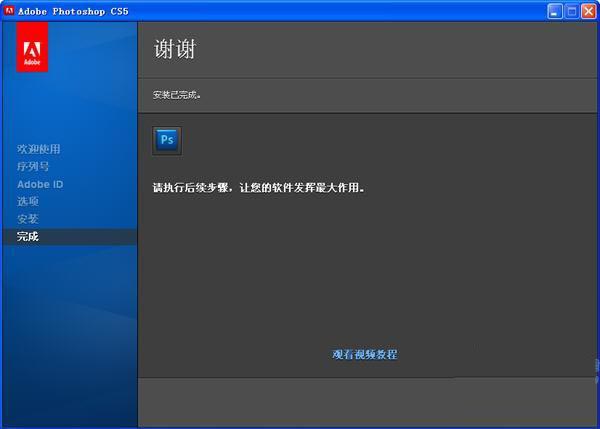The height and width of the screenshot is (429, 600).
Task: Click the 谢谢 heading text
Action: (175, 49)
